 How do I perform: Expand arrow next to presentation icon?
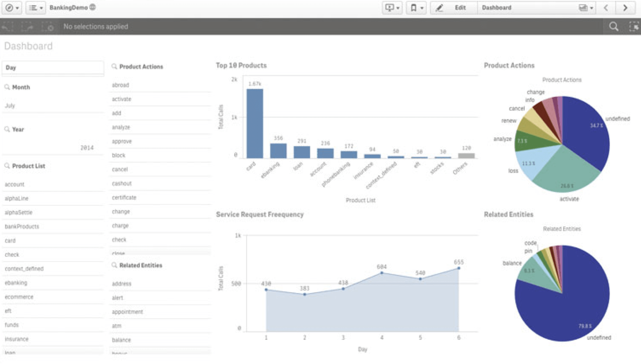pyautogui.click(x=398, y=8)
